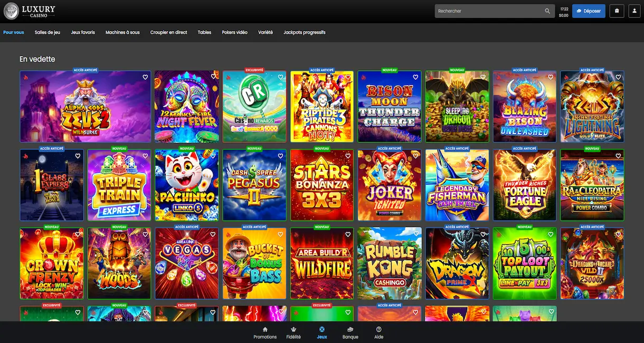Toggle heart on Stars Bonanza 3x3
Image resolution: width=644 pixels, height=343 pixels.
pyautogui.click(x=348, y=156)
